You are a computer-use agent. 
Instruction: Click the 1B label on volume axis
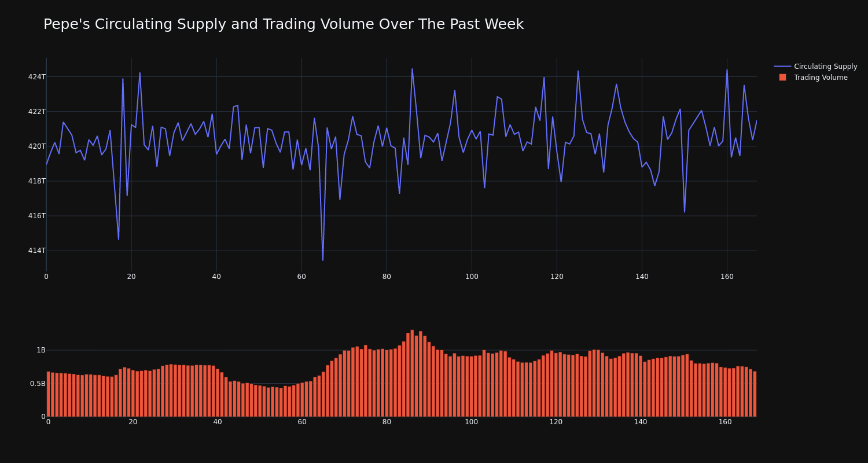tap(41, 350)
